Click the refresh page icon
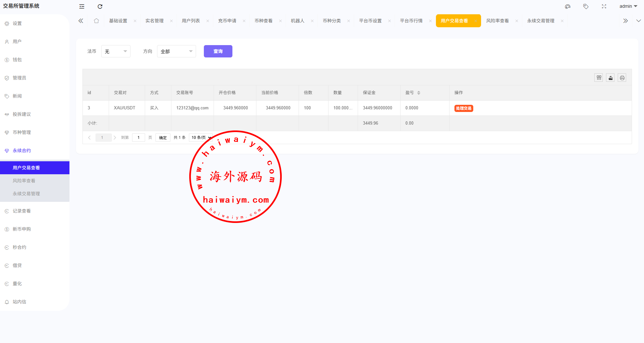The height and width of the screenshot is (343, 644). coord(100,6)
